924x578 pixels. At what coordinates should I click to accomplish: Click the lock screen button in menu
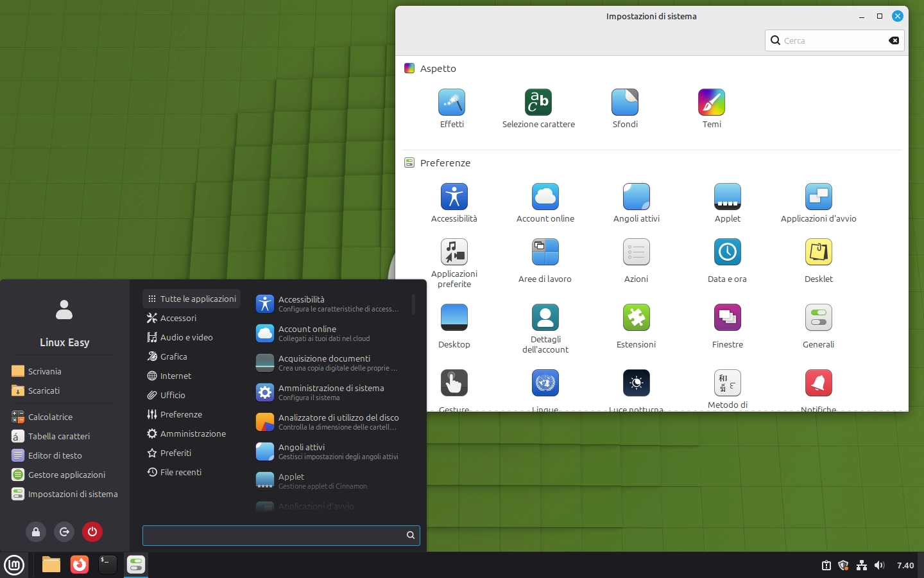point(36,532)
